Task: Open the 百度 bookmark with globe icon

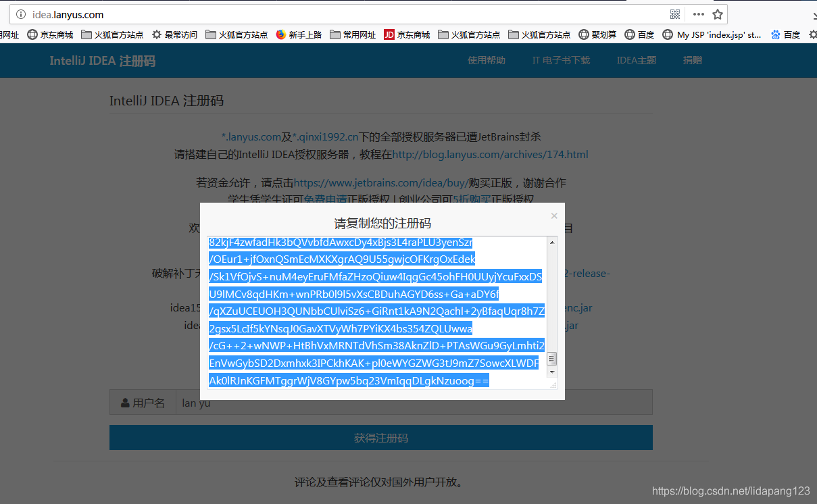Action: (x=639, y=34)
